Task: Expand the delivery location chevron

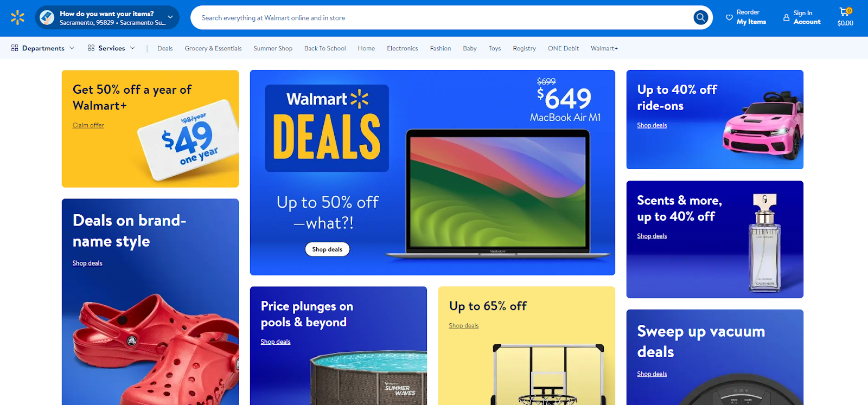Action: coord(170,17)
